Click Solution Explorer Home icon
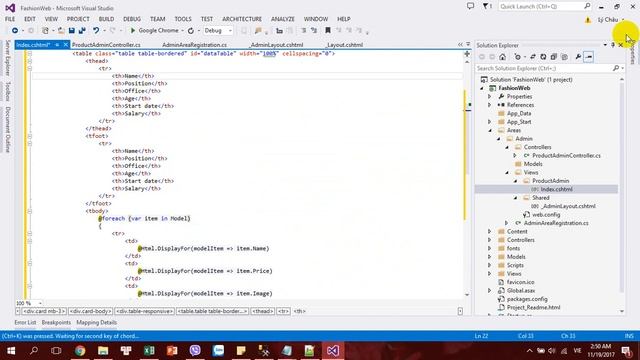This screenshot has width=640, height=360. coord(502,57)
